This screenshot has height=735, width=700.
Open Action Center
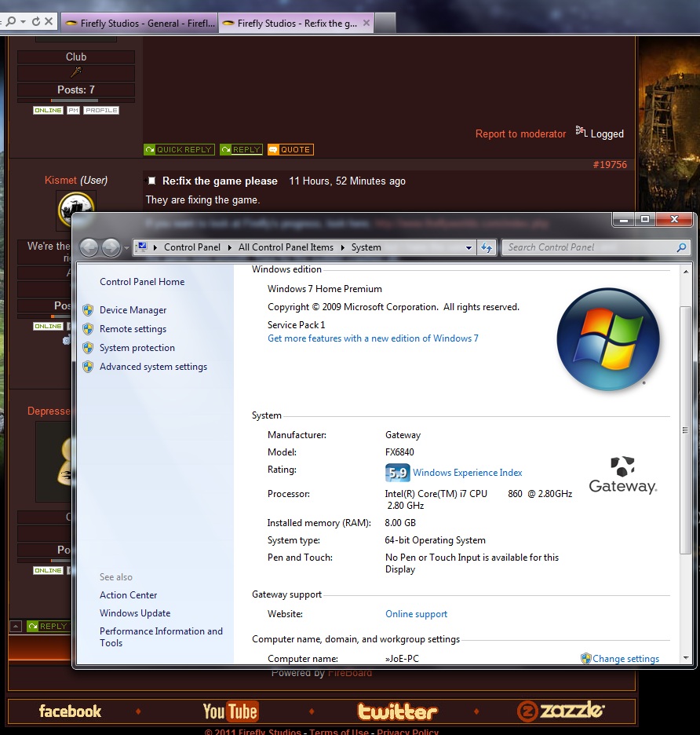[128, 595]
